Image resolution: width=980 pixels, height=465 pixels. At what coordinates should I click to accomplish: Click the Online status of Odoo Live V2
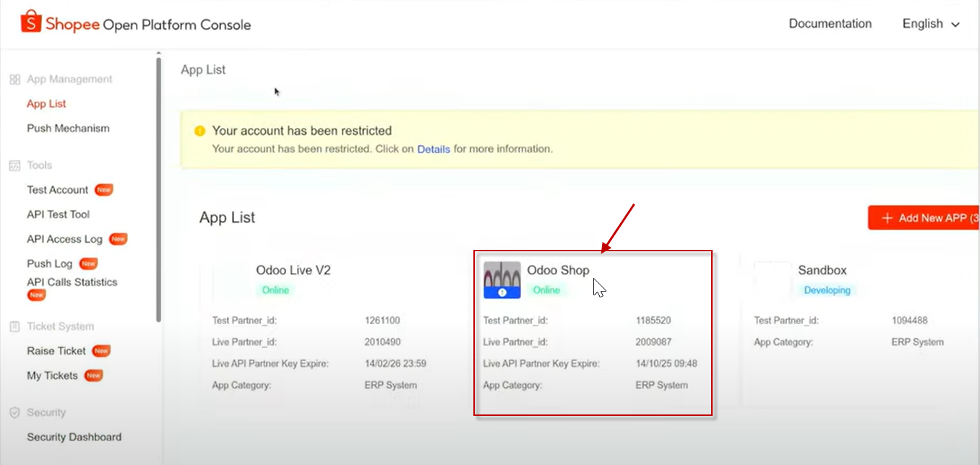(x=275, y=290)
